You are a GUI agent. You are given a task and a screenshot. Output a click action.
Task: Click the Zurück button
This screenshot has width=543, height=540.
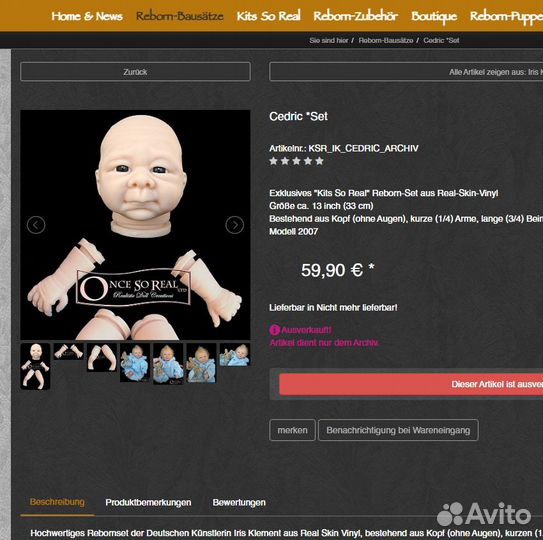[135, 72]
